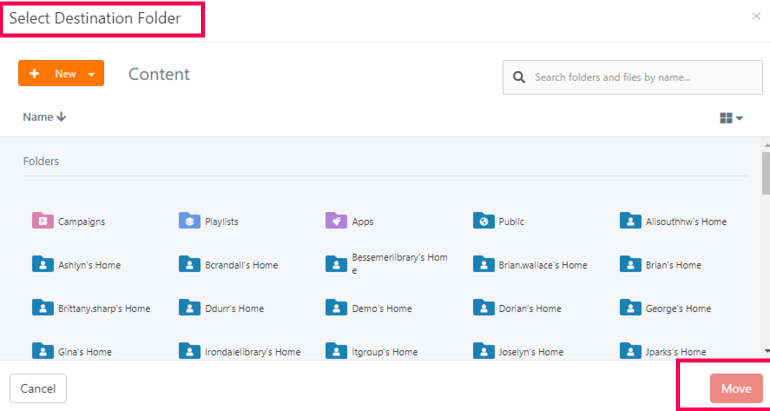Click the New label on the orange button
The image size is (770, 411).
tap(65, 74)
